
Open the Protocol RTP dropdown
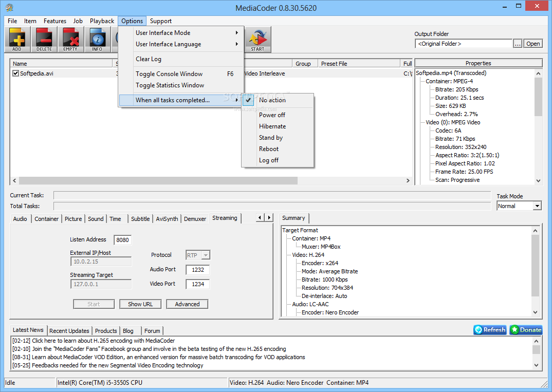[x=206, y=255]
